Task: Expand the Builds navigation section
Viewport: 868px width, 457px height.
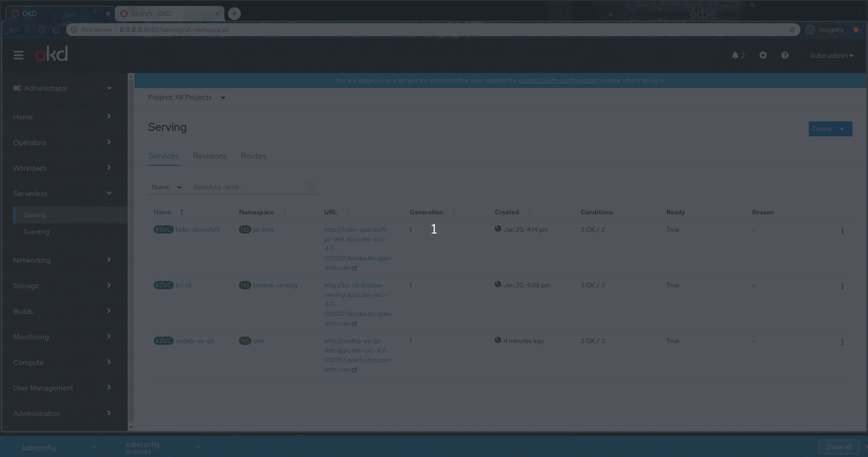Action: [x=63, y=311]
